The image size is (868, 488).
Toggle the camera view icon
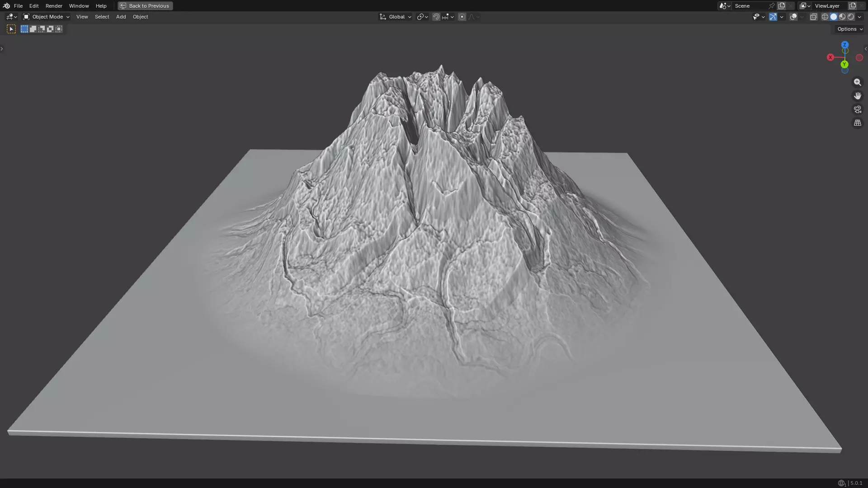[857, 109]
